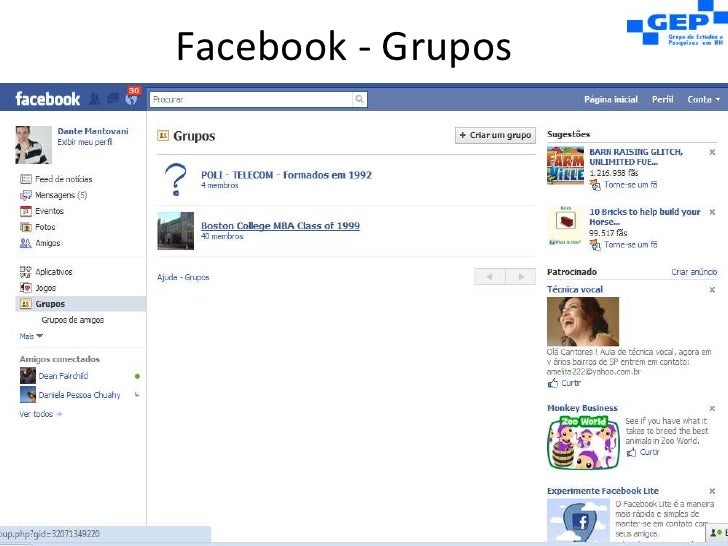Screen dimensions: 728x546
Task: Click the facebook logo in header
Action: [48, 99]
